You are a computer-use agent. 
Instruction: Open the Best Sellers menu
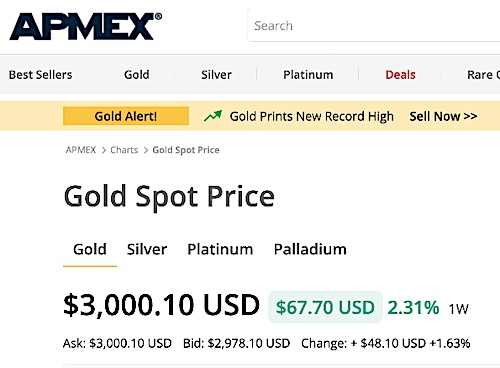coord(40,75)
